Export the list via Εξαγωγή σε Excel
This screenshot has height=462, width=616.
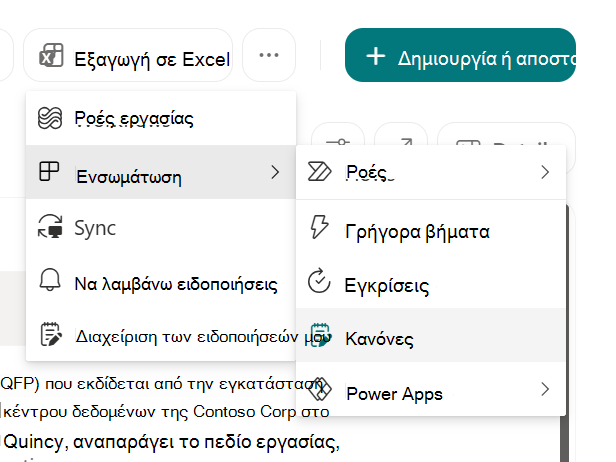coord(128,55)
